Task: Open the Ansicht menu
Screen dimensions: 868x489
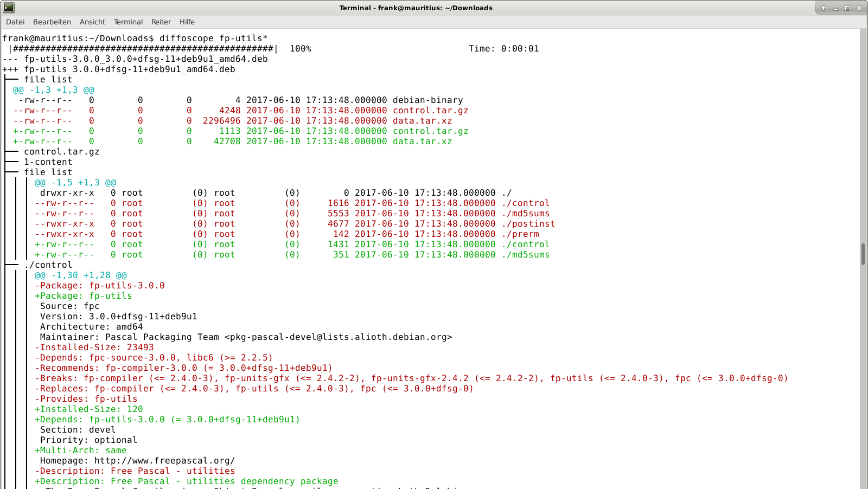Action: [x=92, y=22]
